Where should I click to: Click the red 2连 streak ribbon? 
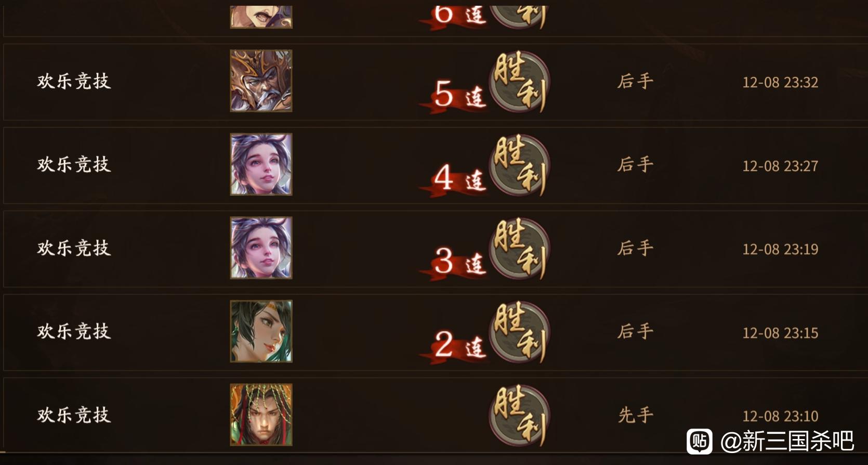coord(453,346)
